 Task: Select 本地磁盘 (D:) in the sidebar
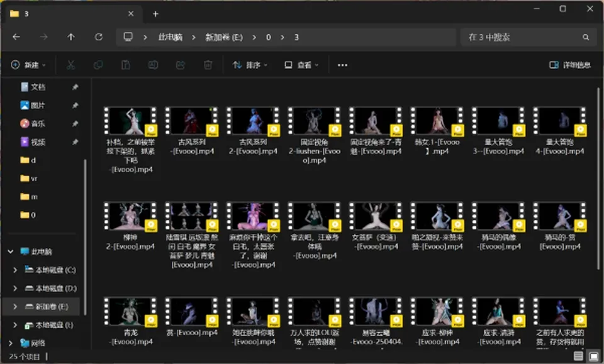pyautogui.click(x=51, y=288)
